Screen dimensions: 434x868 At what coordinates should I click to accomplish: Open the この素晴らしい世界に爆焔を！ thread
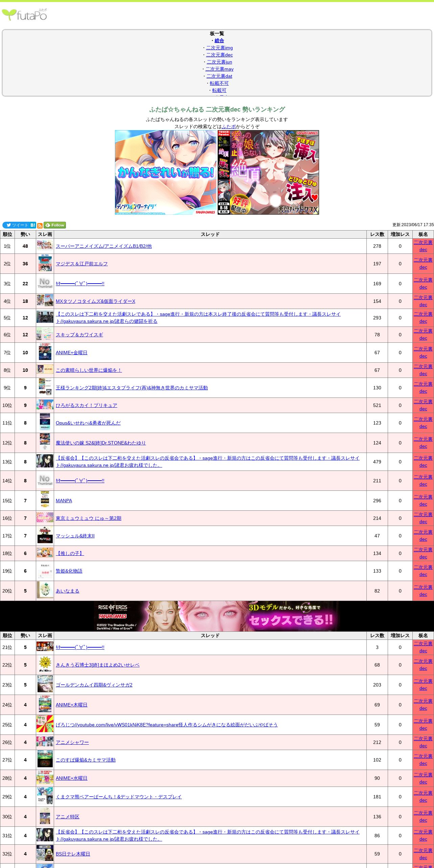(89, 370)
